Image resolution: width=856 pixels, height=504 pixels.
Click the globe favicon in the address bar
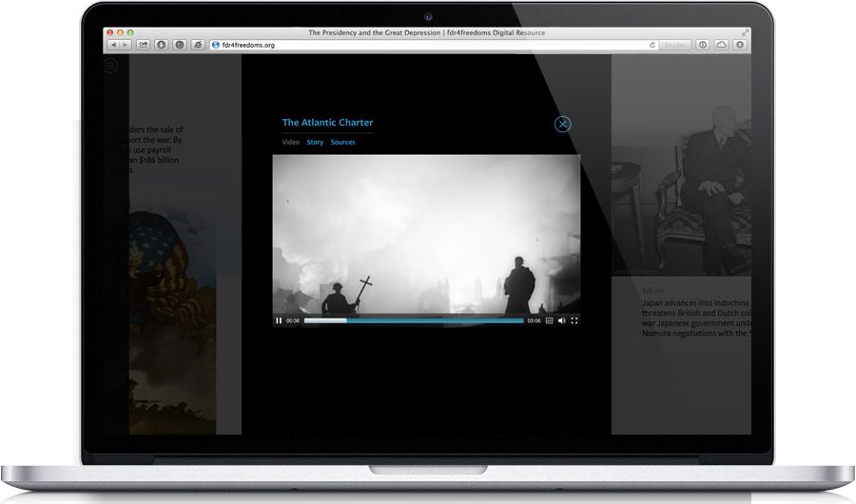pyautogui.click(x=216, y=45)
